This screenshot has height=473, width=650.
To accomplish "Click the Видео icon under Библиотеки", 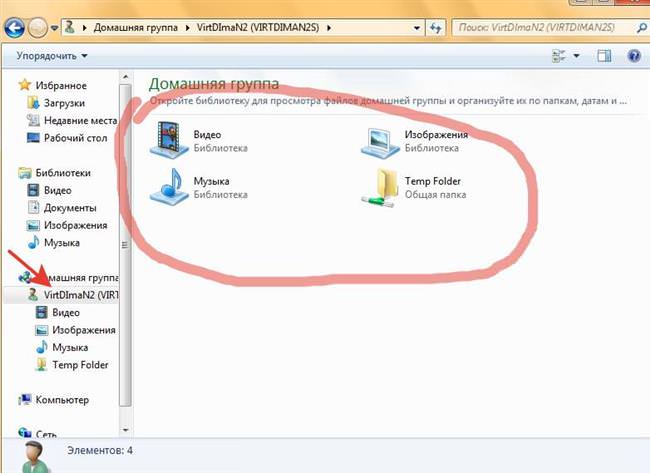I will 33,190.
